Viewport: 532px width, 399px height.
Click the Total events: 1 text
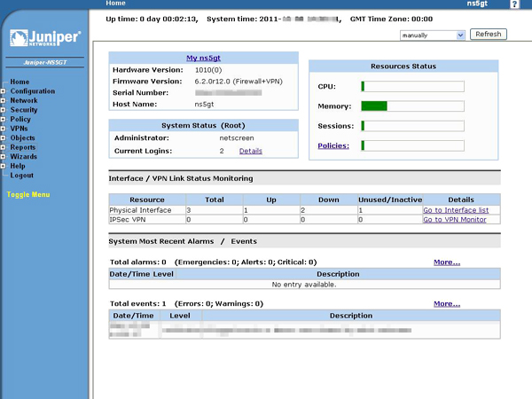[138, 303]
